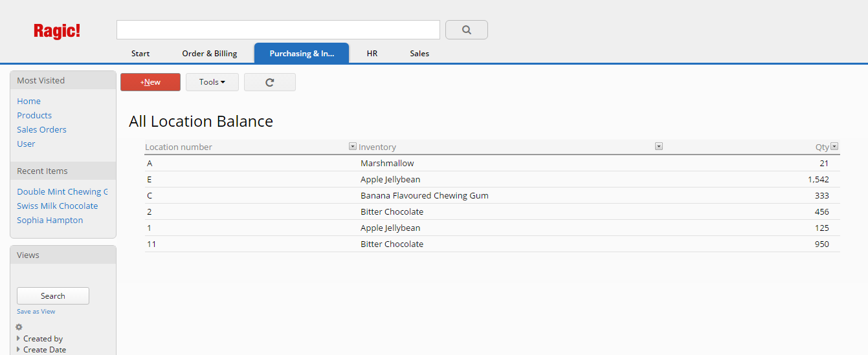
Task: Expand the Create Date filter
Action: pyautogui.click(x=41, y=349)
